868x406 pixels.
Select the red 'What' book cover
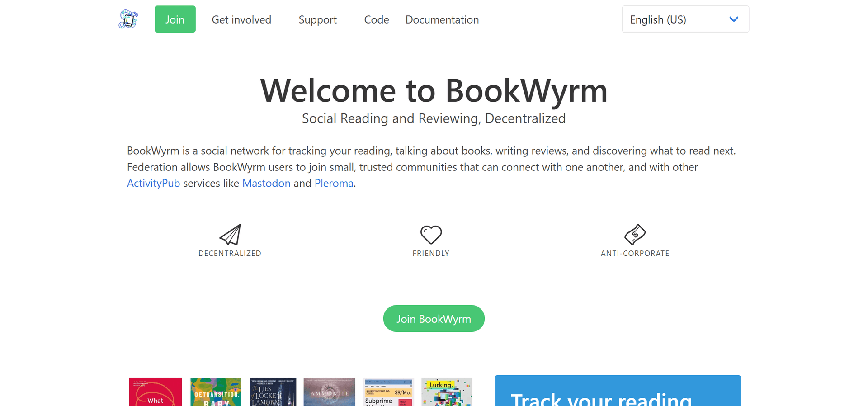[156, 392]
